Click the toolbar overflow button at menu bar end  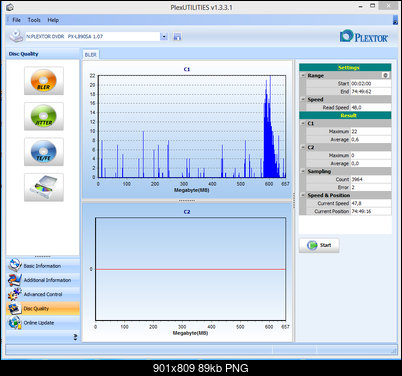pyautogui.click(x=395, y=20)
